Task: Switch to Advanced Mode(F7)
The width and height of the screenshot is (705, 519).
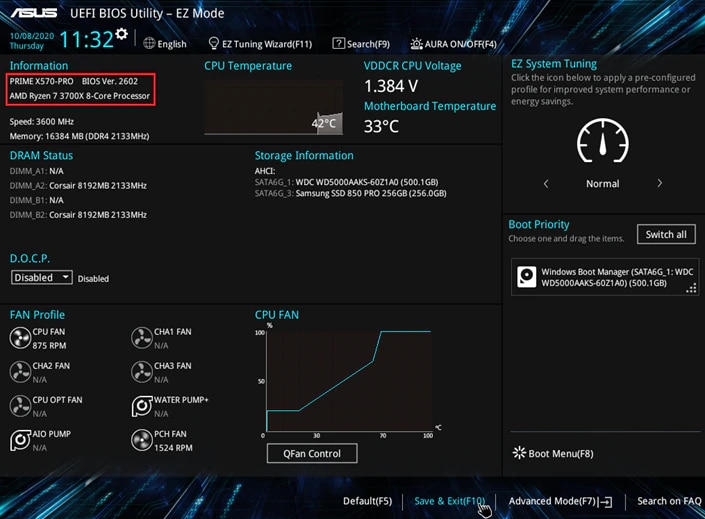Action: coord(552,501)
